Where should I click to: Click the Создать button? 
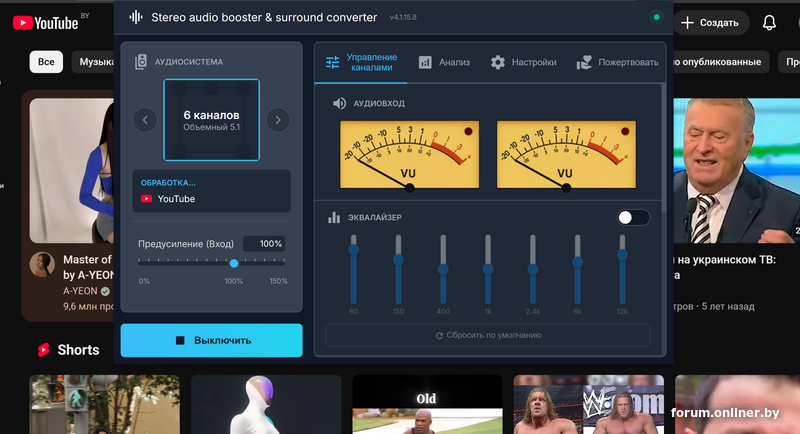[x=711, y=22]
